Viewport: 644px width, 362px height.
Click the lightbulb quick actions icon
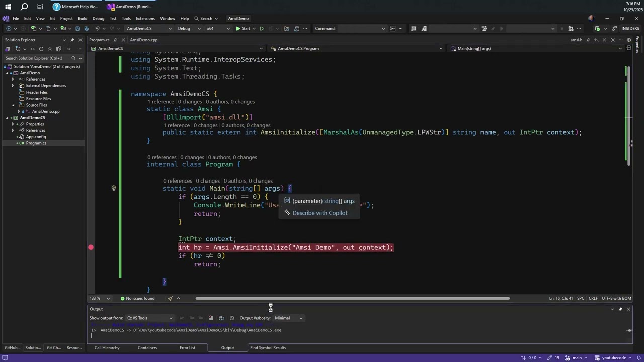(x=114, y=188)
